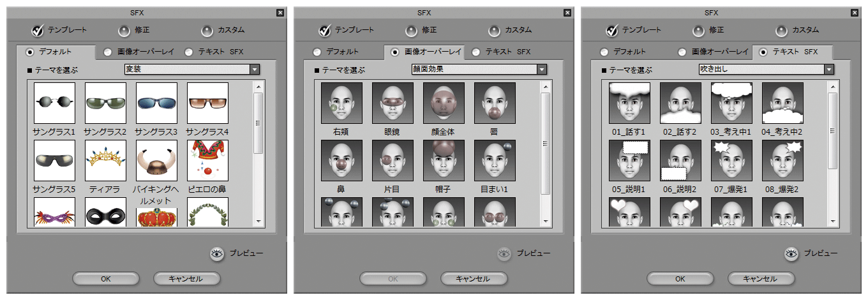868x300 pixels.
Task: Pick the バイキングヘルメット viking helmet thumbnail
Action: (x=156, y=161)
